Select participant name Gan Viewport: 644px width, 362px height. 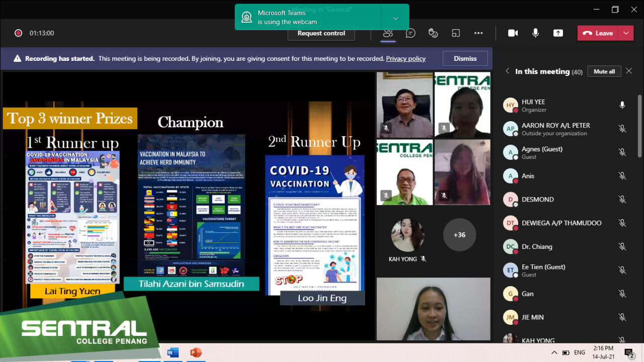coord(527,294)
